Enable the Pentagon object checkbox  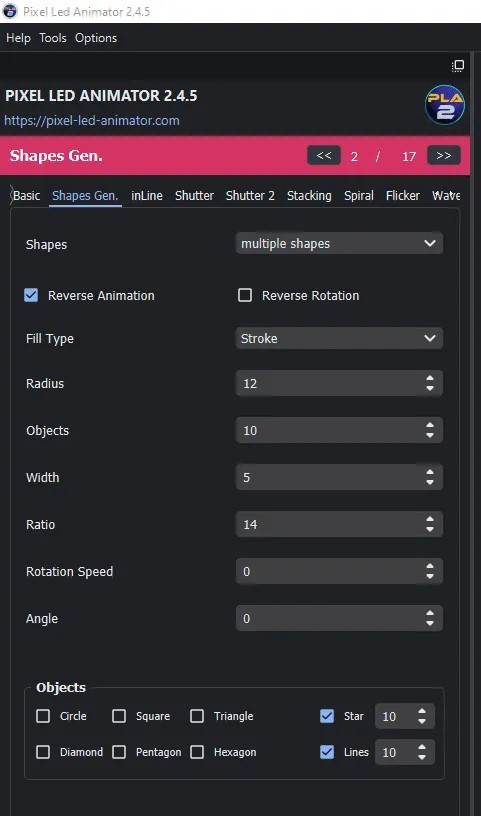coord(119,752)
